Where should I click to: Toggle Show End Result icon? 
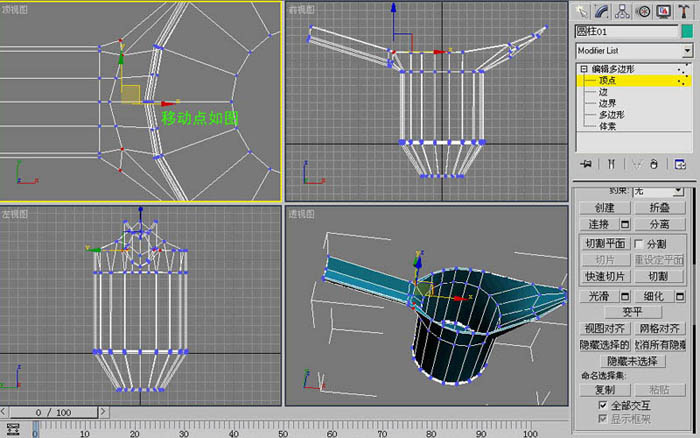611,164
